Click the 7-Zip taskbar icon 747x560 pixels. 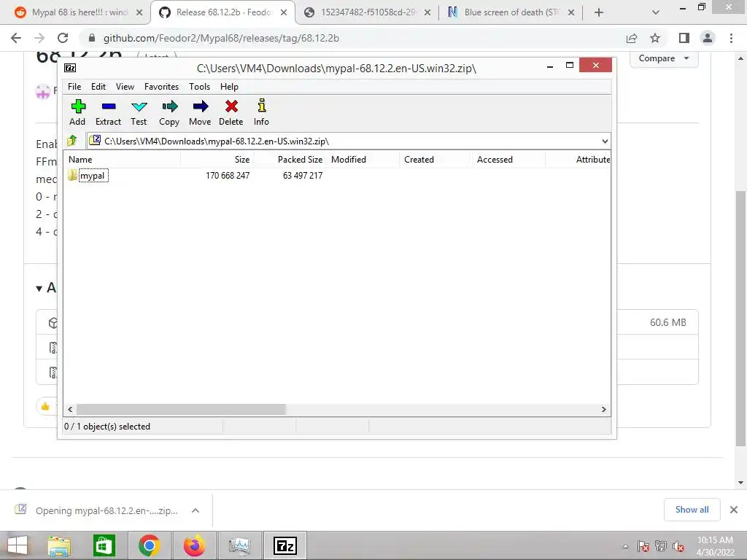click(x=285, y=545)
